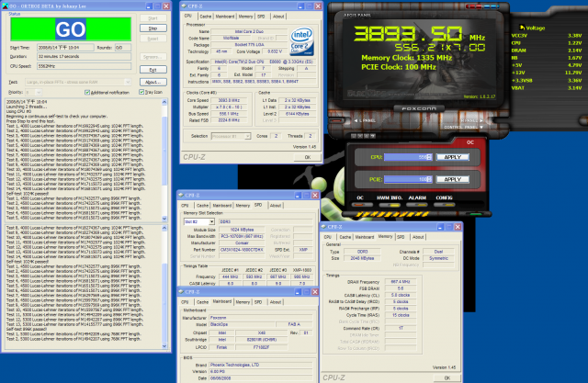
Task: Click the CPU frequency spinner arrows in the OC panel
Action: coord(429,157)
